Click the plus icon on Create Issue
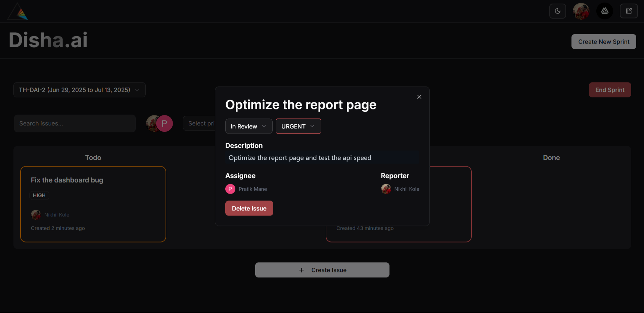 (x=302, y=270)
